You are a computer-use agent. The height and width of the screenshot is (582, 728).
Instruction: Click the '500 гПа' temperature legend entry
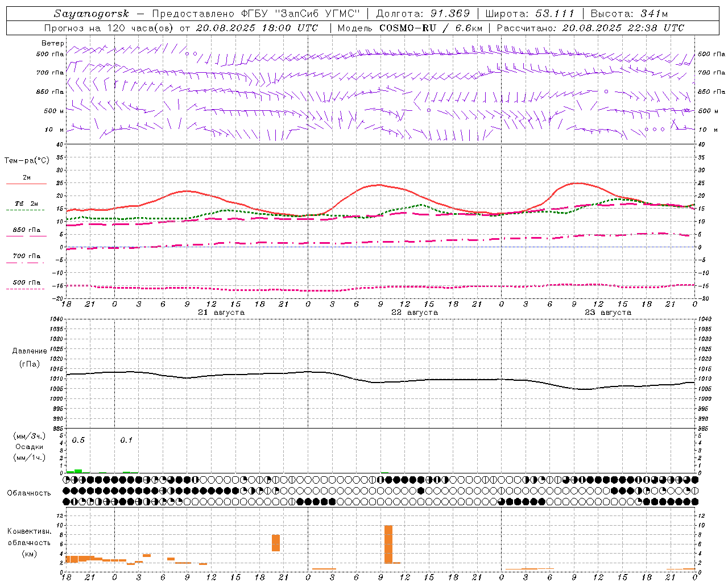coord(26,282)
